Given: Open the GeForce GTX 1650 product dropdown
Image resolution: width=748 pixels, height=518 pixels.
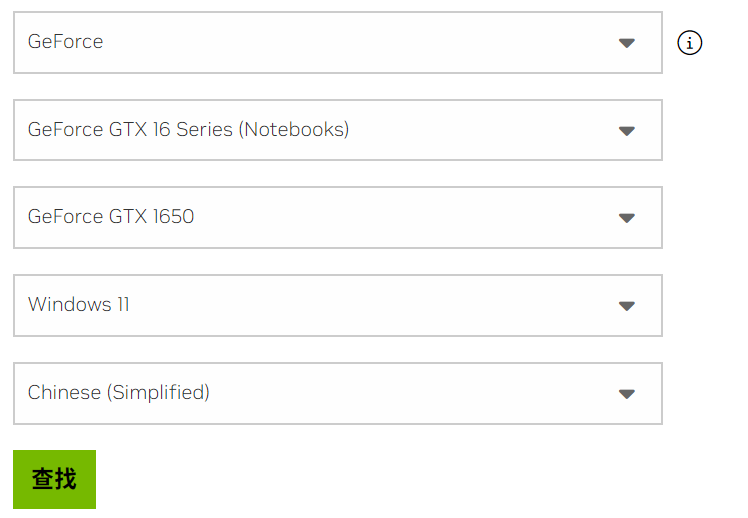Looking at the screenshot, I should 337,217.
